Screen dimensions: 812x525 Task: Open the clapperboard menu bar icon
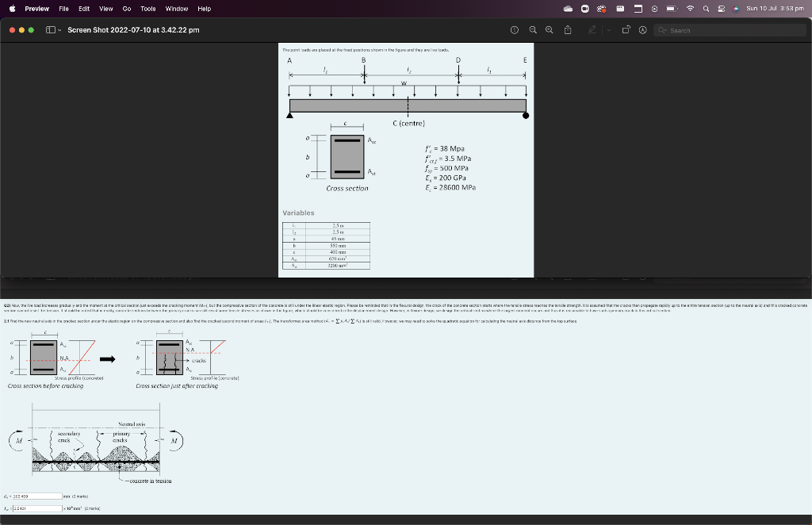[620, 9]
